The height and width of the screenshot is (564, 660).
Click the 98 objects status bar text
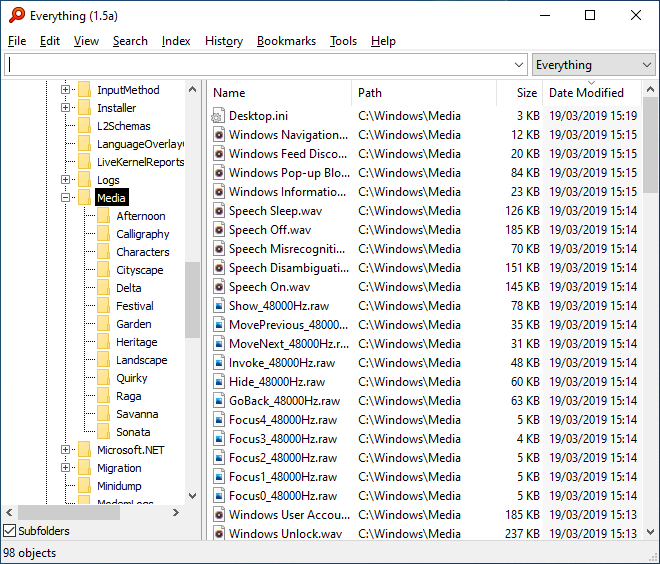29,553
